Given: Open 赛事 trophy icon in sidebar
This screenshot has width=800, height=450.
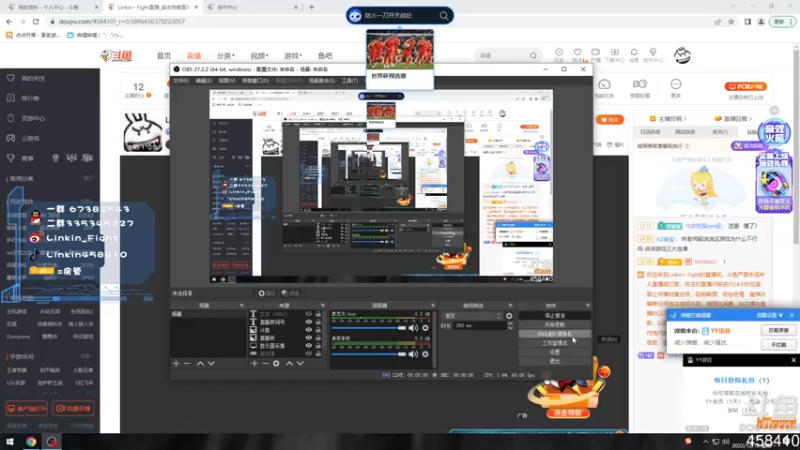Looking at the screenshot, I should pyautogui.click(x=11, y=158).
